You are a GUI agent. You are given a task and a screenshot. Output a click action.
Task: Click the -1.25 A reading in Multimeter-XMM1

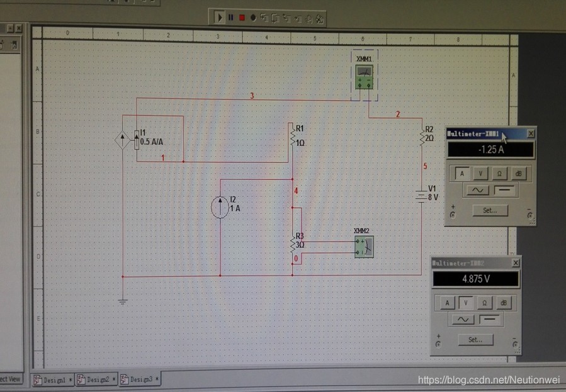tap(490, 150)
